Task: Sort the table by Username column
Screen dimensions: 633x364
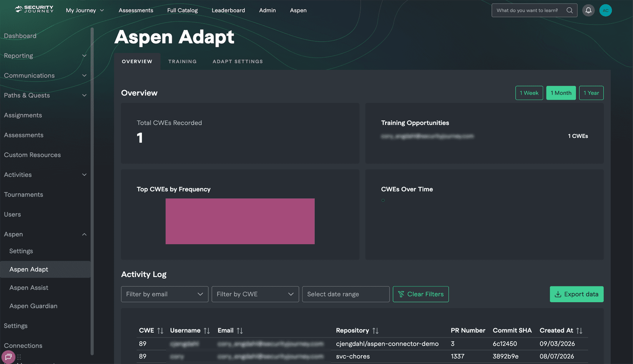Action: tap(207, 331)
